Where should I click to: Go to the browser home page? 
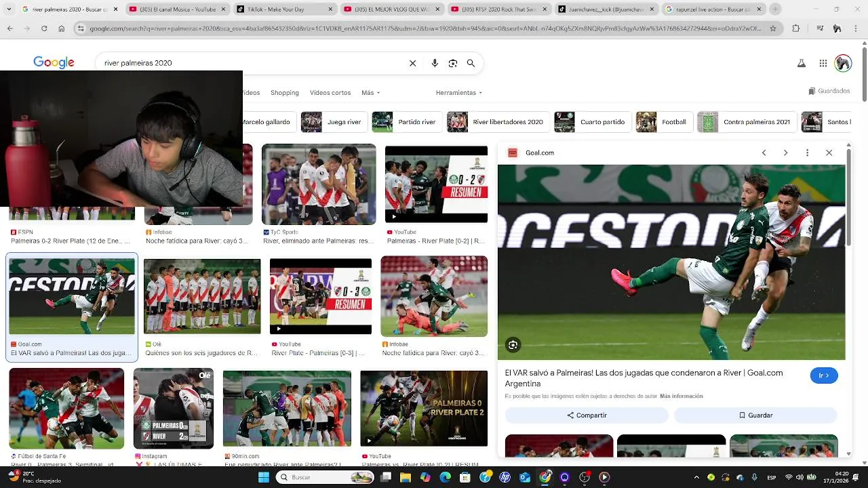pyautogui.click(x=61, y=28)
